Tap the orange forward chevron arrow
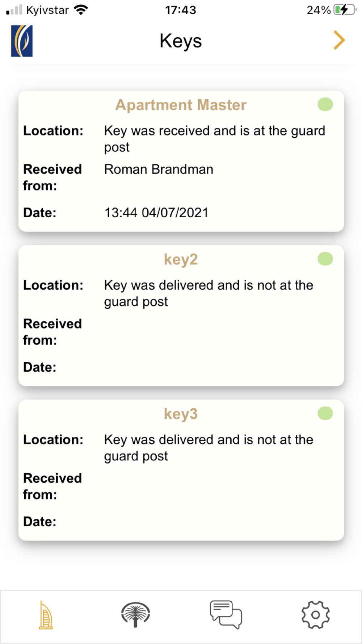This screenshot has width=362, height=644. pyautogui.click(x=339, y=40)
